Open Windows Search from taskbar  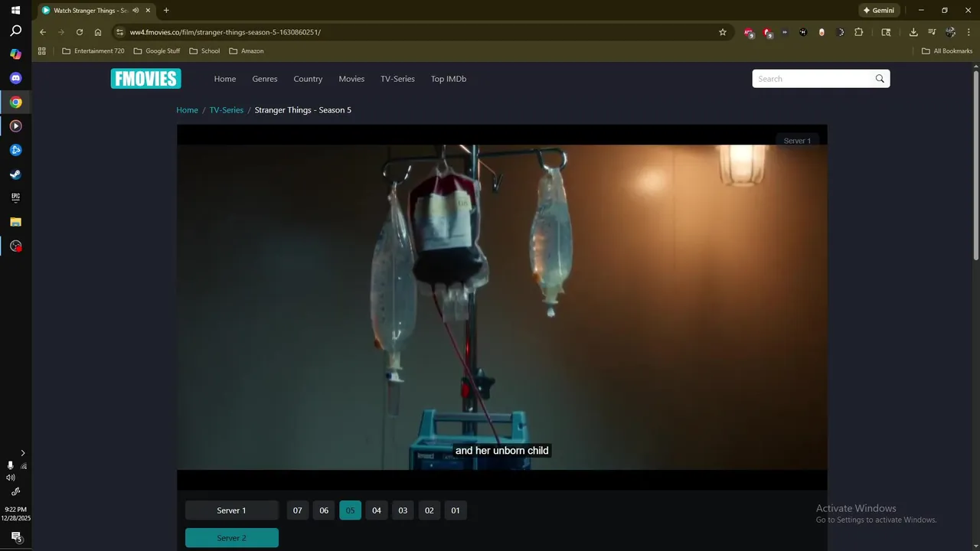[15, 31]
